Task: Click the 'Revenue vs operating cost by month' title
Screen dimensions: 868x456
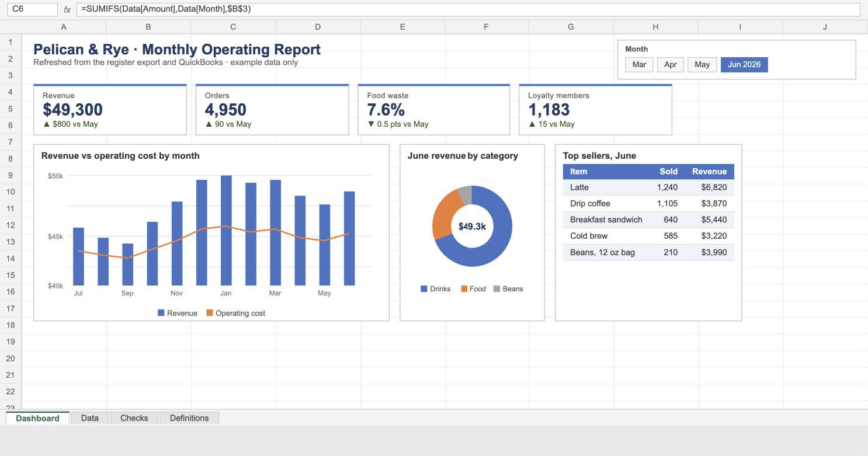Action: point(120,156)
